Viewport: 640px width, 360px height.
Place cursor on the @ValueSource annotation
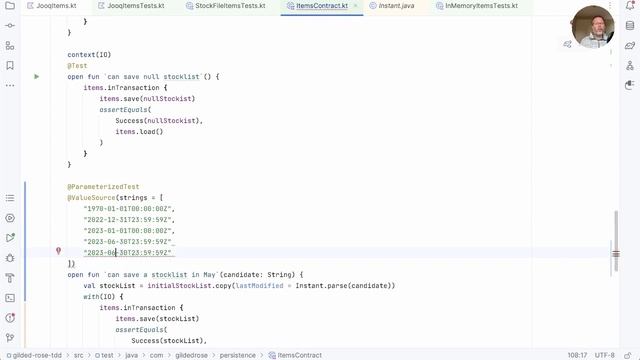(x=91, y=198)
